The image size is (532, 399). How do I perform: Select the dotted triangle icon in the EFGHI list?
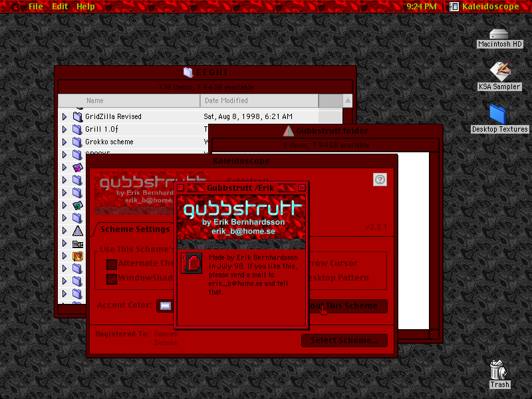click(78, 231)
